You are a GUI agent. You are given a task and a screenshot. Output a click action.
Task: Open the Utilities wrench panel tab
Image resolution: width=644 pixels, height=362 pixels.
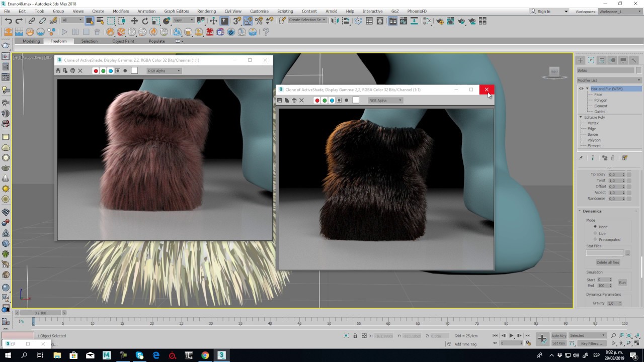(634, 60)
